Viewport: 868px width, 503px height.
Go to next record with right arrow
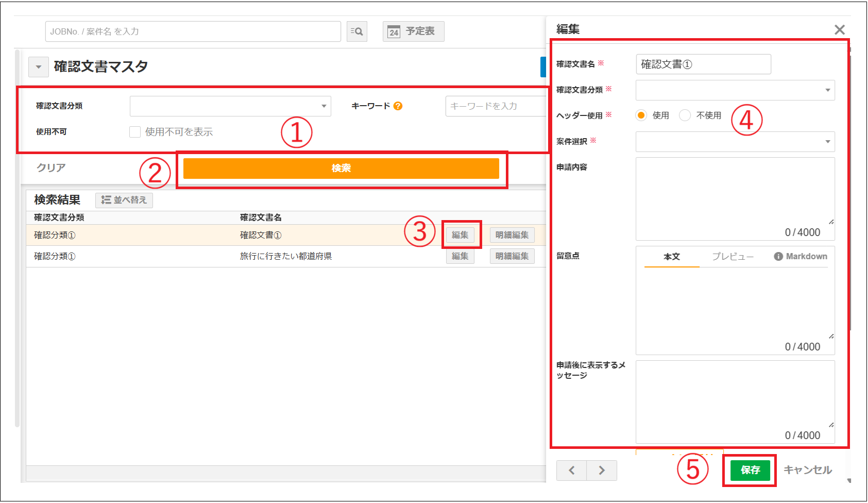[x=602, y=470]
